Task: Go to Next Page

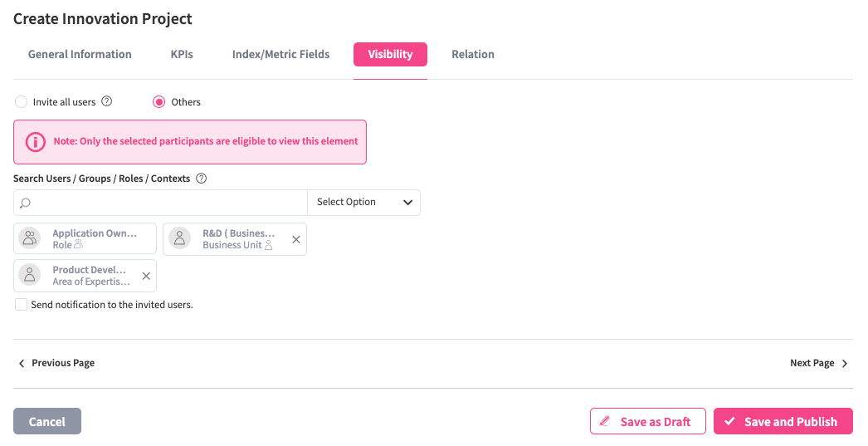Action: tap(818, 363)
